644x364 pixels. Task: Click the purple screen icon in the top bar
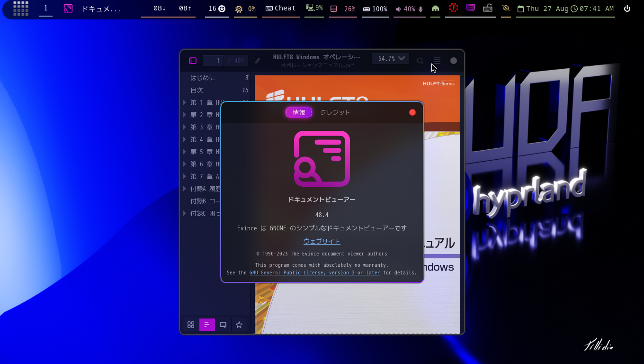tap(471, 8)
